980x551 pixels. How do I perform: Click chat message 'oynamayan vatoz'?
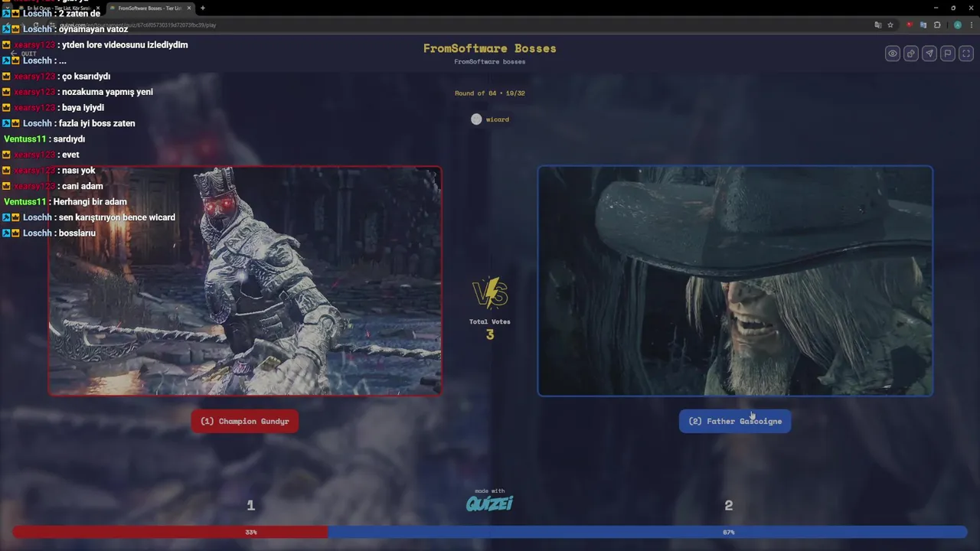click(x=93, y=29)
